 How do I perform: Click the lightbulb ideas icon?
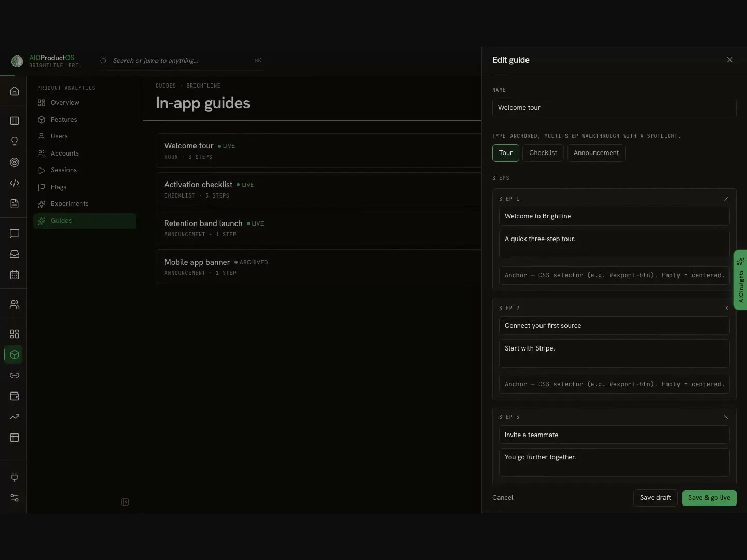pos(15,142)
